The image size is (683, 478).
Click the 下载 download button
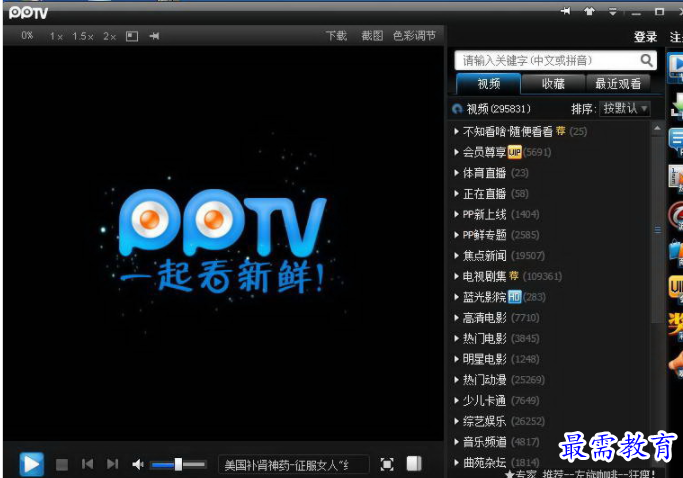click(x=336, y=36)
